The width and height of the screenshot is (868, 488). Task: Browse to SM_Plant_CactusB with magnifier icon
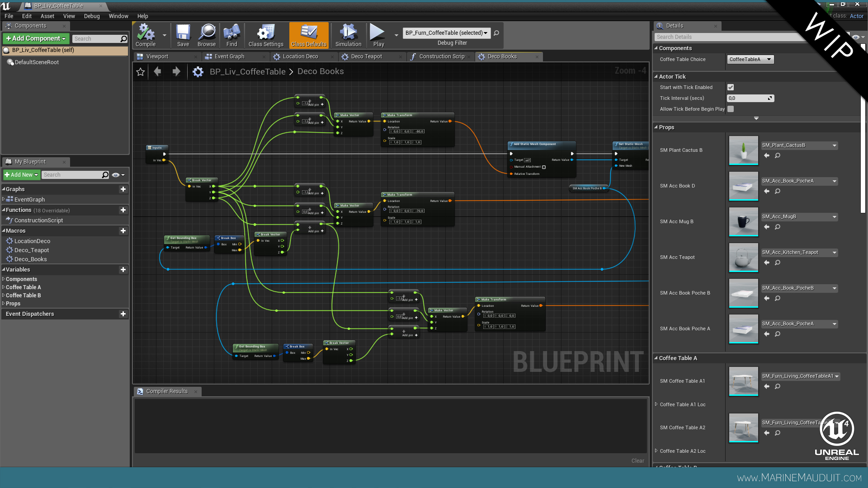pos(778,155)
